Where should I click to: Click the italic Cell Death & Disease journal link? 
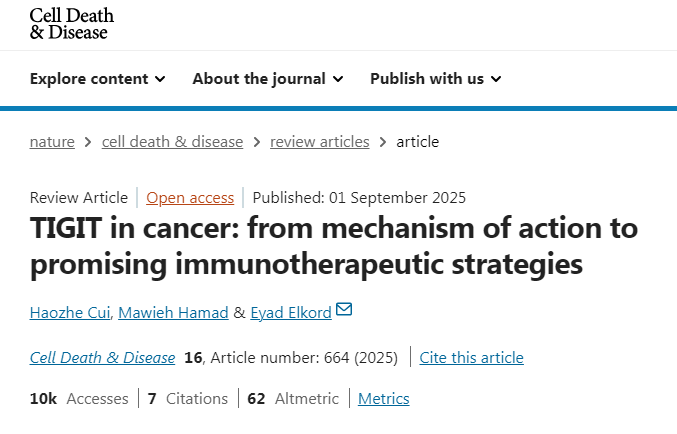pyautogui.click(x=102, y=358)
